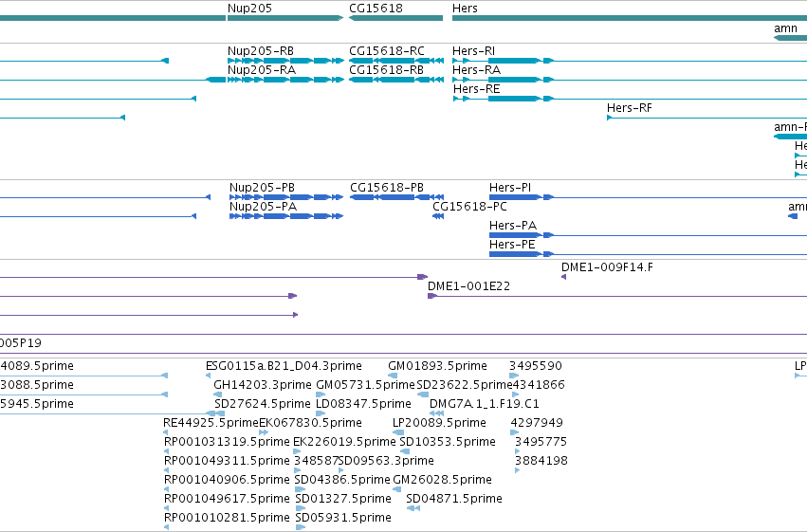Click the Hers-RF transcript label
Image resolution: width=807 pixels, height=532 pixels.
point(630,108)
